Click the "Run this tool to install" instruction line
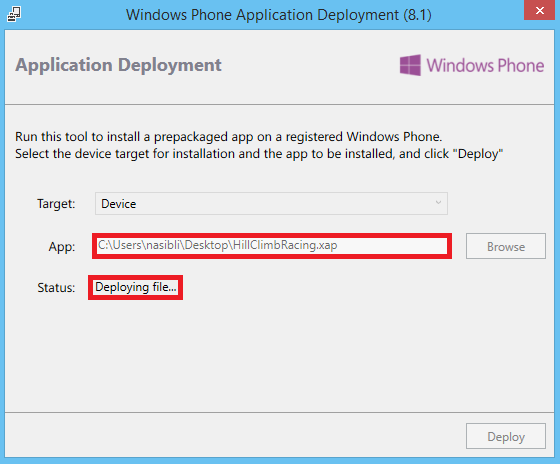This screenshot has height=464, width=560. (x=229, y=137)
